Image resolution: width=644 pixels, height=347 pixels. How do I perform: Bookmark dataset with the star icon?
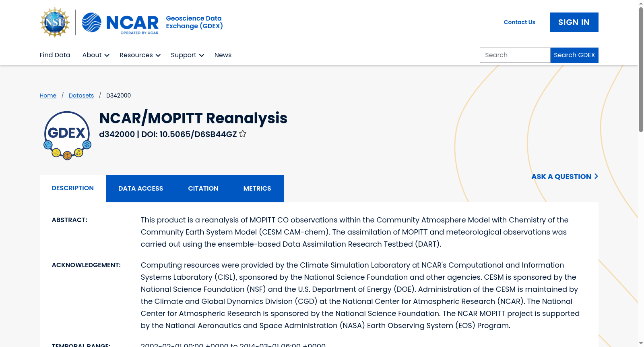(x=243, y=134)
